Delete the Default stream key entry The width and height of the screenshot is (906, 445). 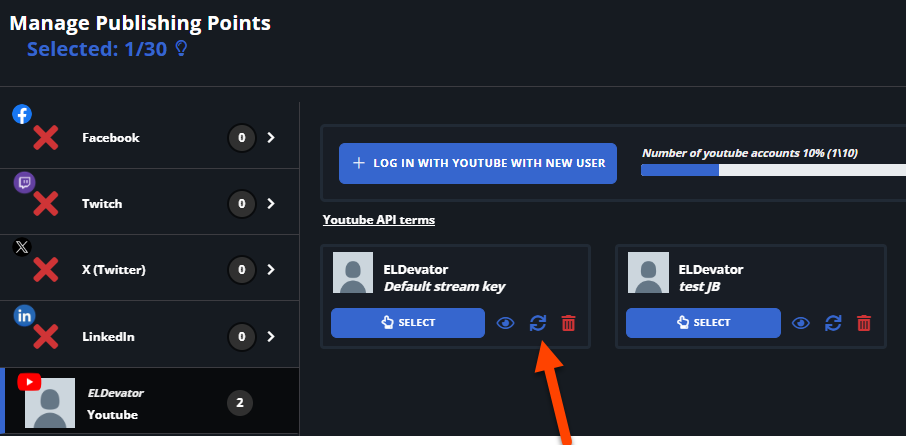click(x=569, y=323)
